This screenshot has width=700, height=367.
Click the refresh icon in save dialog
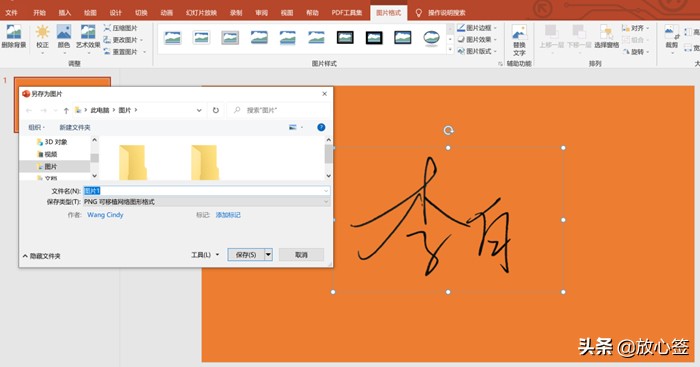pos(216,110)
